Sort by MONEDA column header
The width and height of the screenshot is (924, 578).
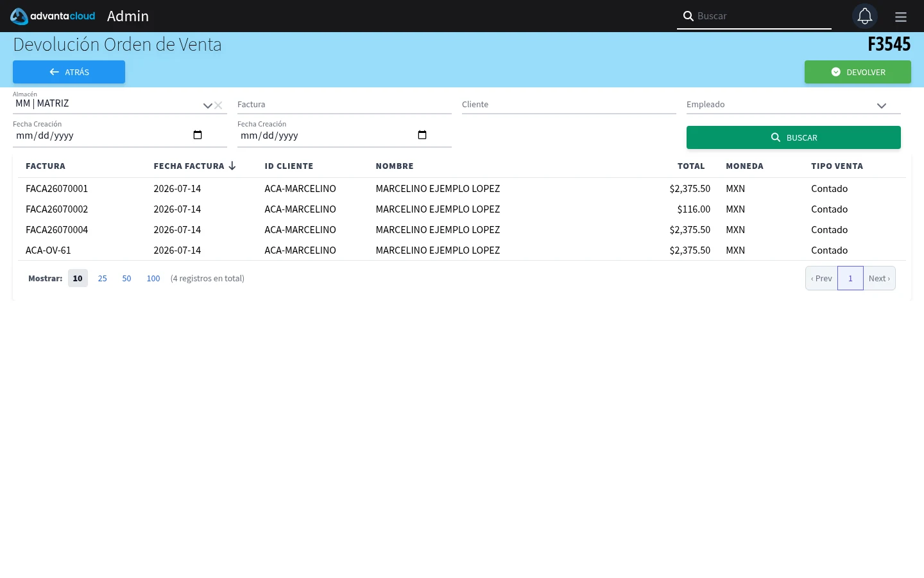744,166
